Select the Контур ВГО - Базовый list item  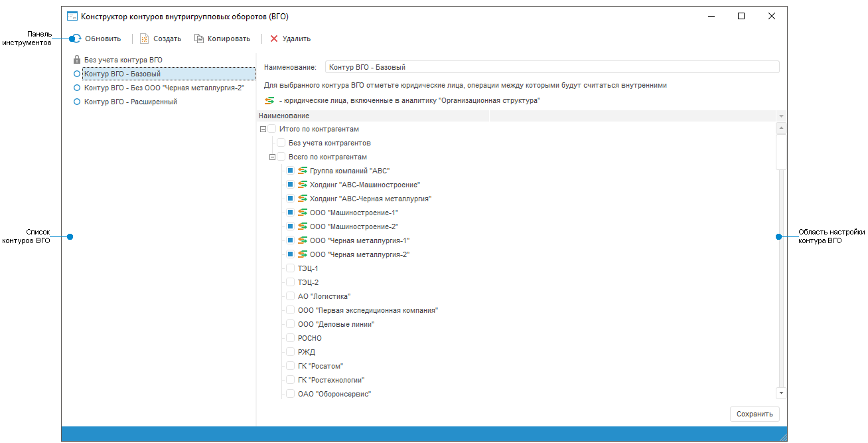pos(169,74)
